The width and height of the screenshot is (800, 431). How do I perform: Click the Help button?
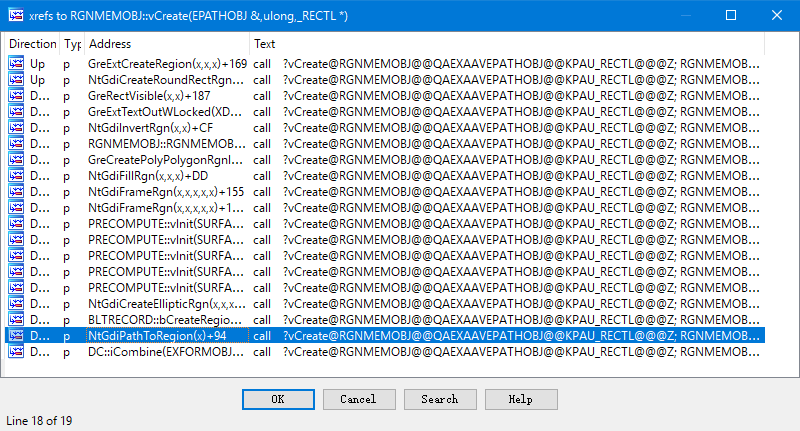click(x=520, y=399)
